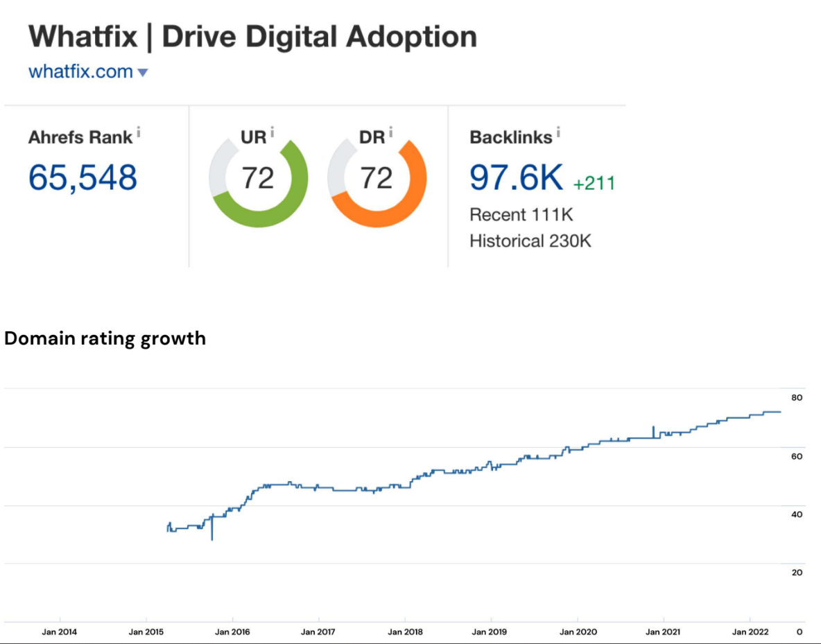821x644 pixels.
Task: Click the Jan 2018 label on chart axis
Action: click(405, 632)
